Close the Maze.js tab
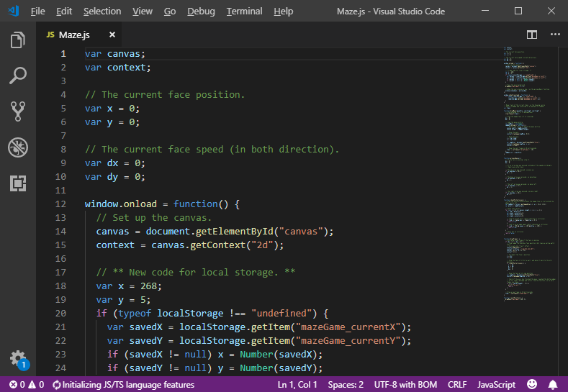The image size is (568, 392). point(112,35)
